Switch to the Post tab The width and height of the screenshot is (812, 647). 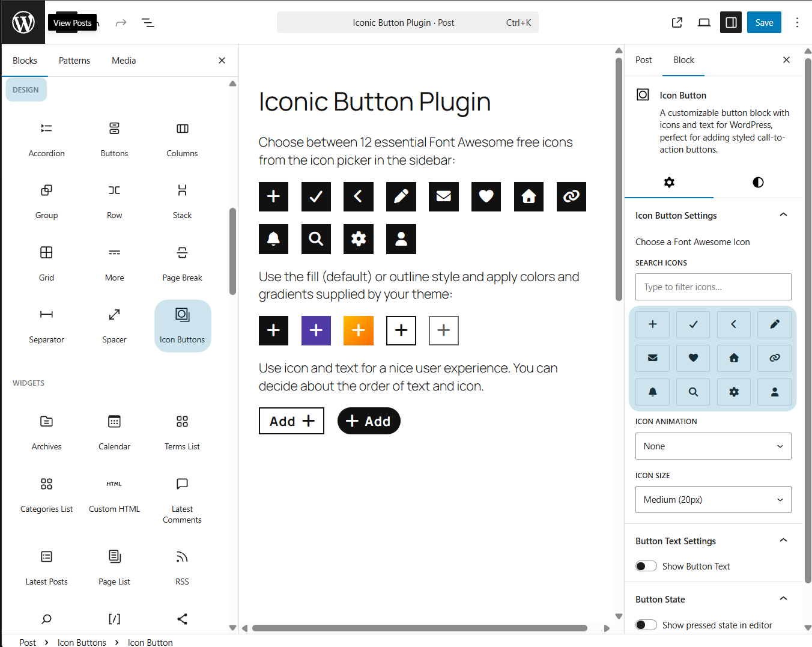coord(643,59)
